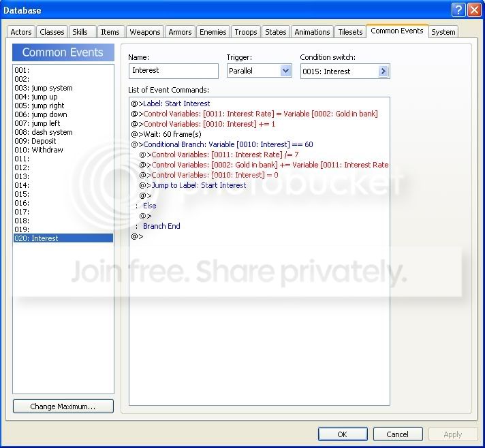Click the help question mark icon

[458, 10]
